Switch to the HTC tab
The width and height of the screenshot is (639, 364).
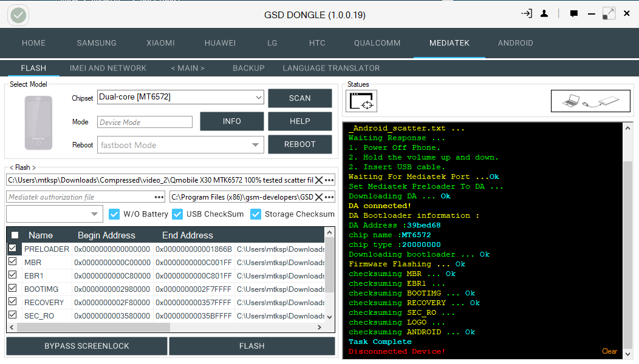(x=317, y=42)
